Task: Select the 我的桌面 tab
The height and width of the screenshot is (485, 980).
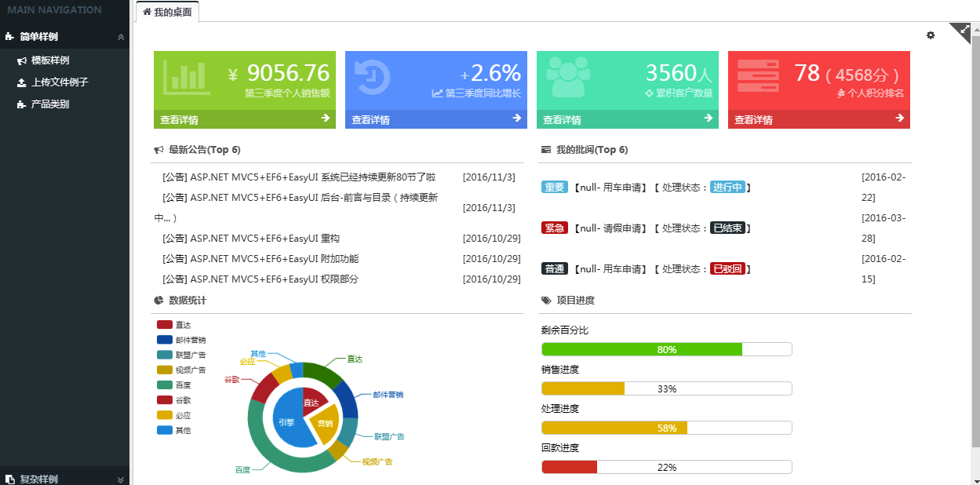Action: 167,12
